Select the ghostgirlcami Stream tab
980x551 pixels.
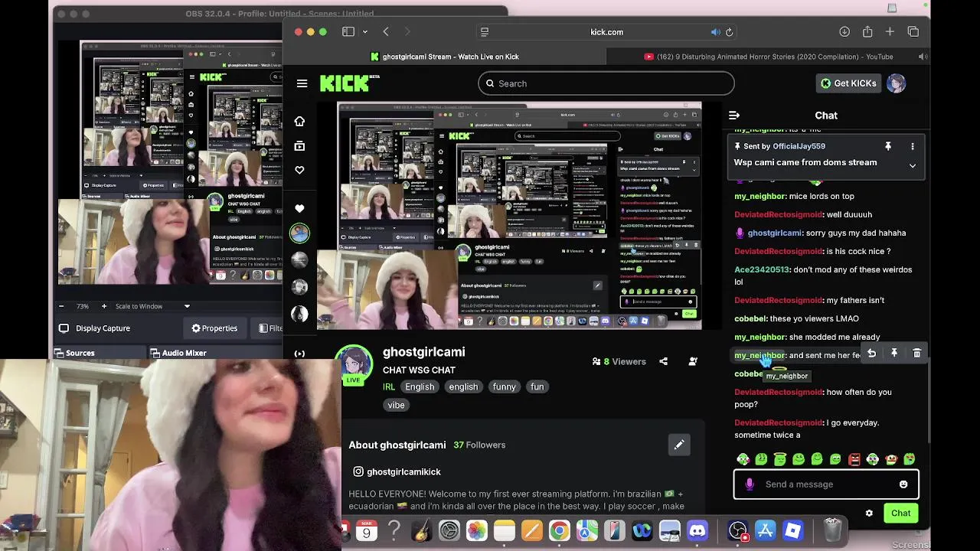pyautogui.click(x=445, y=57)
